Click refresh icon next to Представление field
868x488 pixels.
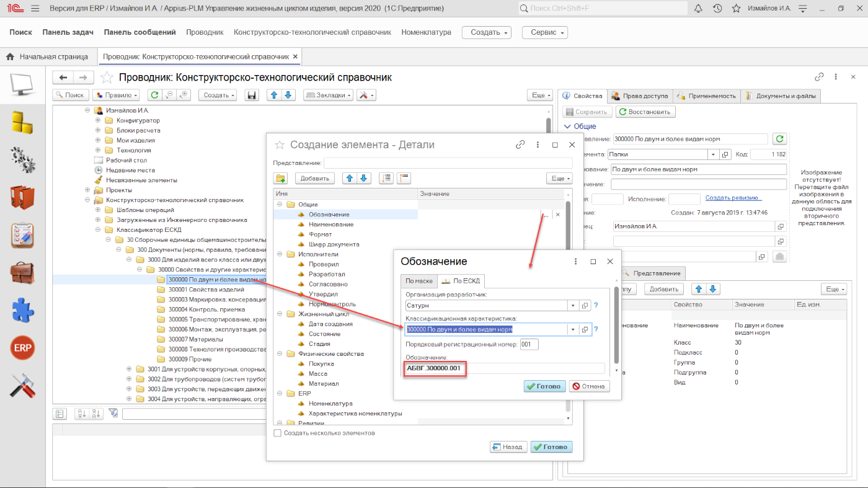coord(780,139)
